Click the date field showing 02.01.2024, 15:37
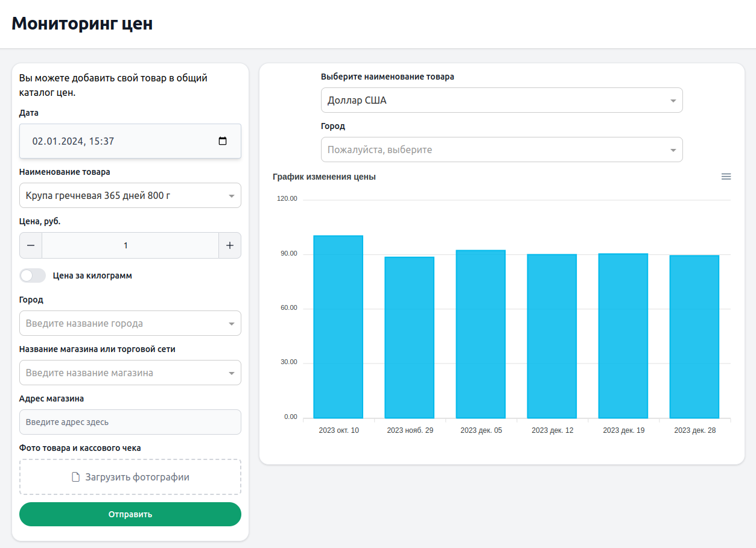756x548 pixels. pyautogui.click(x=121, y=141)
